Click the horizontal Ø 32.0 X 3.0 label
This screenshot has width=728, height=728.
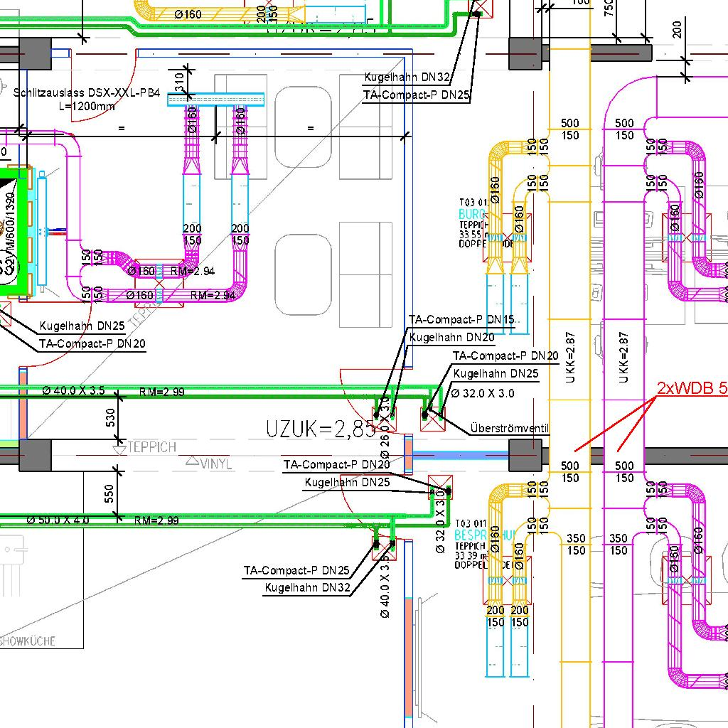(x=483, y=393)
